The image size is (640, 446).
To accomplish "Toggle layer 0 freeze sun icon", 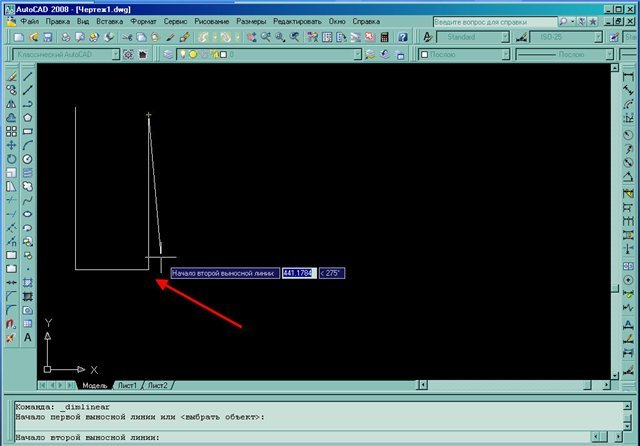I will pos(193,54).
